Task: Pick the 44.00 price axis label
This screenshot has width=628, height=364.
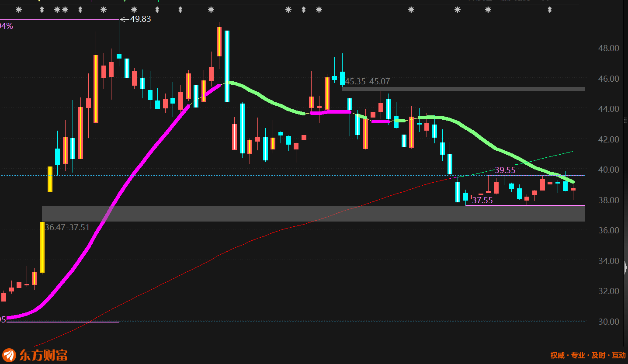Action: tap(608, 109)
